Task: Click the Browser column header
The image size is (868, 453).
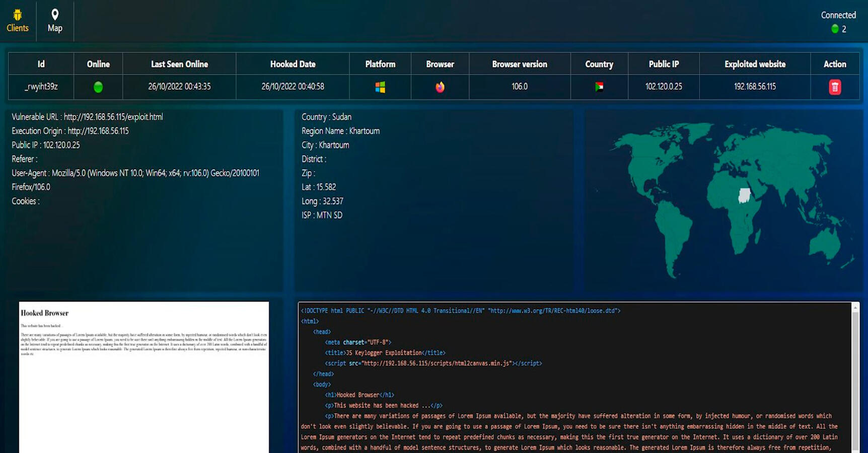Action: click(x=440, y=64)
